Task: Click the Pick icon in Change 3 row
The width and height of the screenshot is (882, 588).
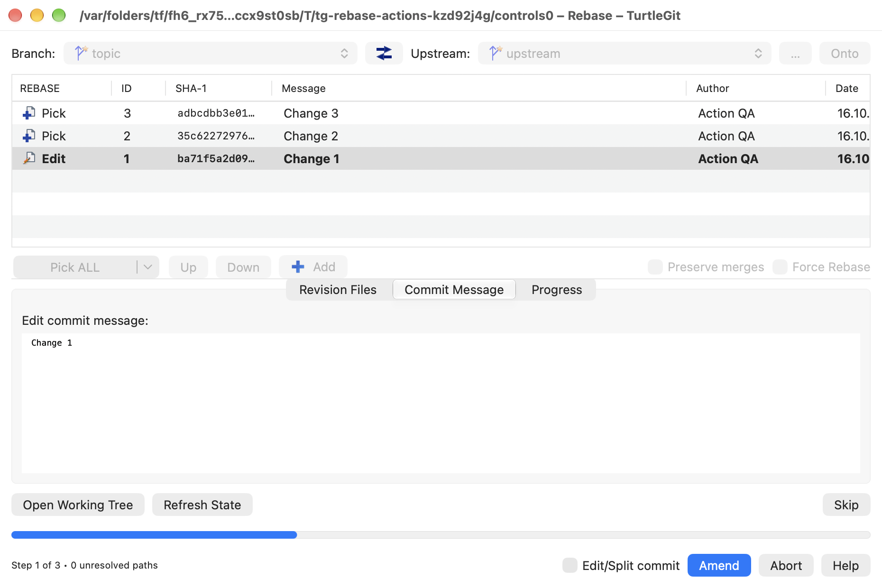Action: [x=29, y=113]
